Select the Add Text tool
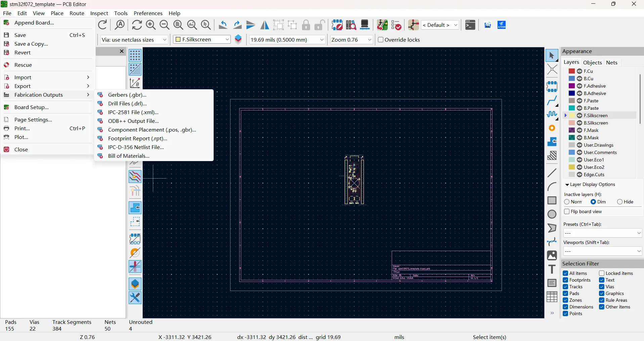644x341 pixels. point(552,269)
